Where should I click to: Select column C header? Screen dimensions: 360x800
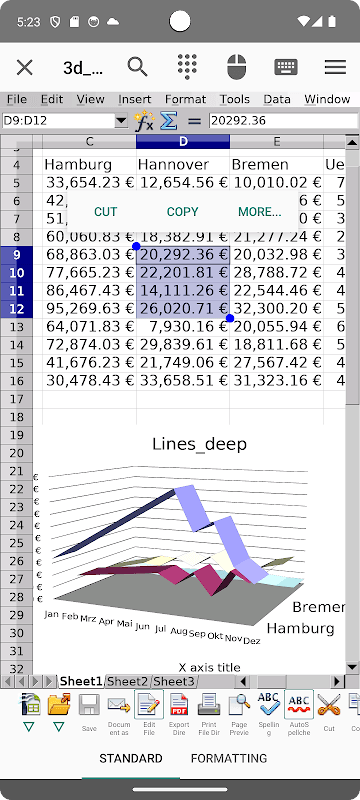coord(89,142)
